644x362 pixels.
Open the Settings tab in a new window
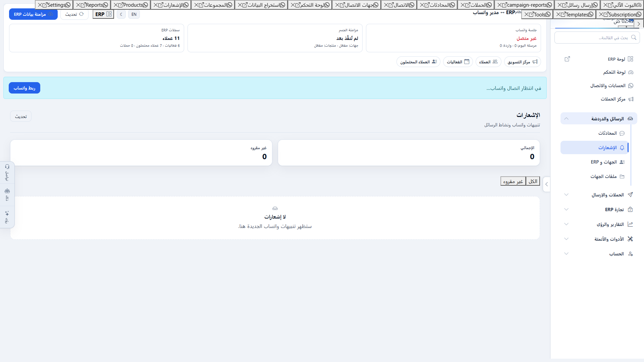[x=45, y=5]
